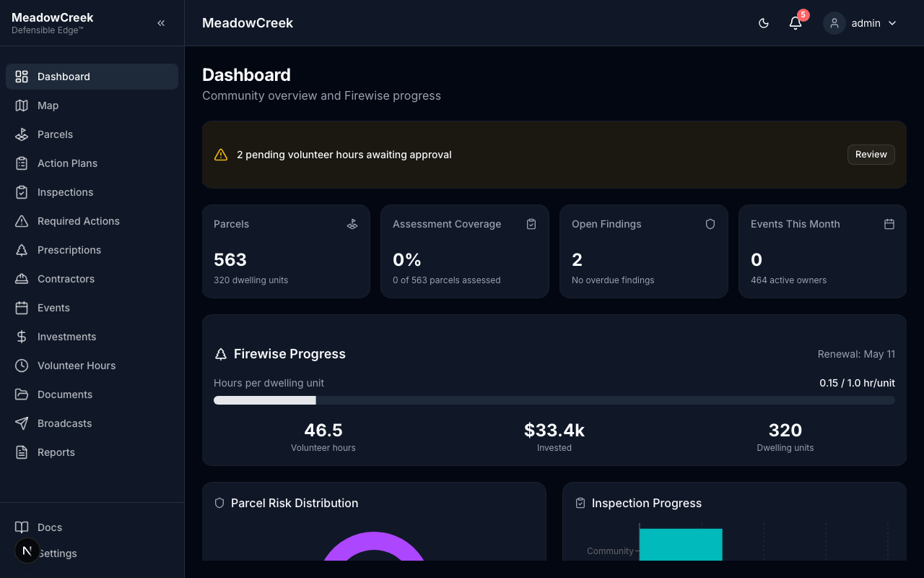Open Volunteer Hours page
The width and height of the screenshot is (924, 578).
(92, 366)
